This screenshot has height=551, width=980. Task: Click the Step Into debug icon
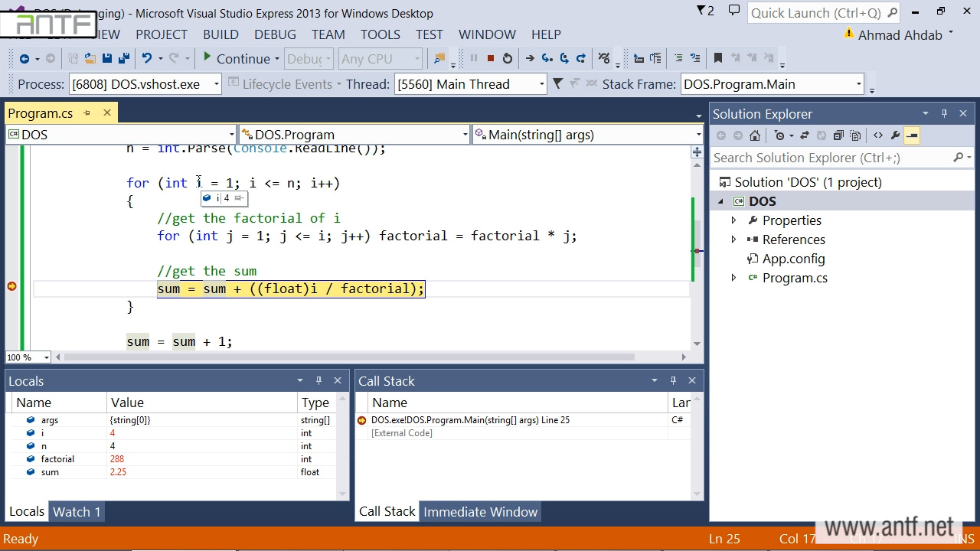click(547, 58)
